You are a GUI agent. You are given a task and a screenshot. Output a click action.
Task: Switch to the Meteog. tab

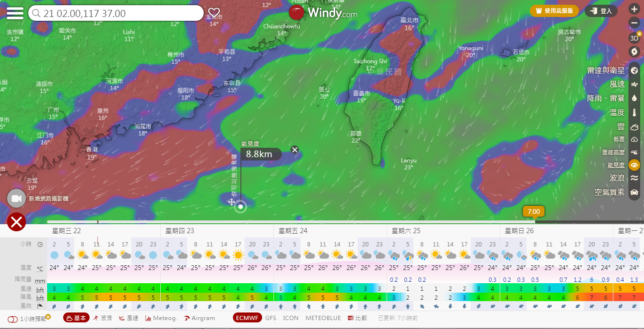(161, 318)
